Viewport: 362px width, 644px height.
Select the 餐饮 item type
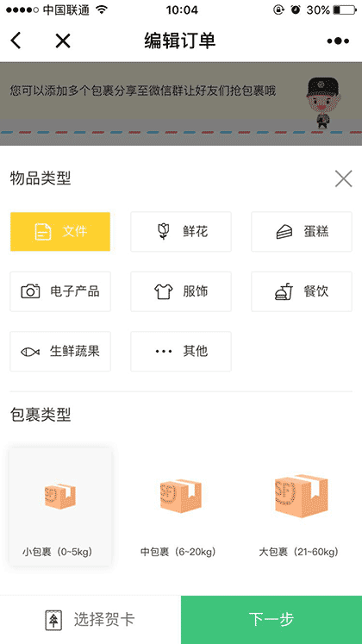click(x=302, y=291)
